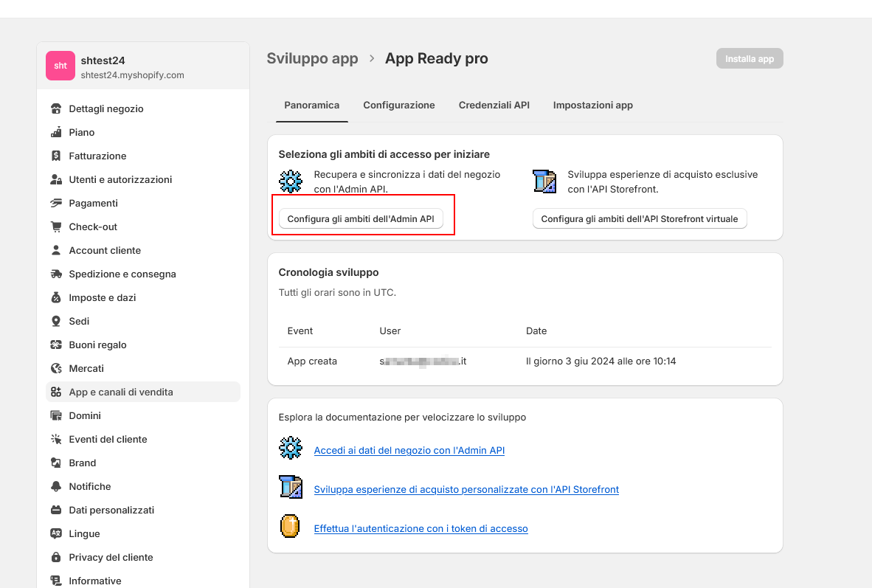
Task: Open the Impostazioni app tab
Action: point(593,106)
